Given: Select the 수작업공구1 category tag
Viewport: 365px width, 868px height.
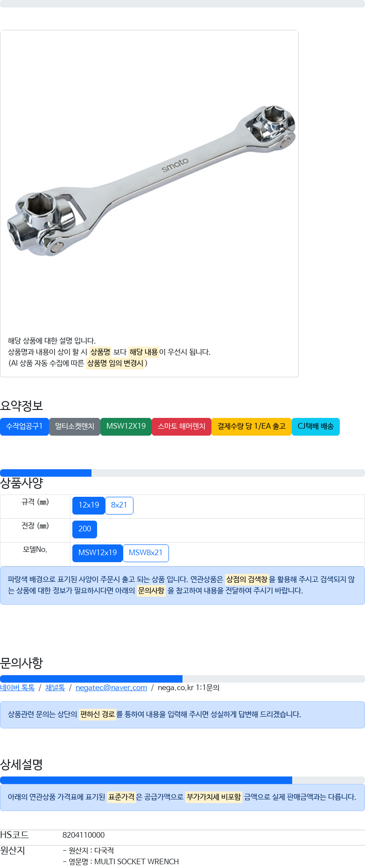Looking at the screenshot, I should pyautogui.click(x=24, y=426).
